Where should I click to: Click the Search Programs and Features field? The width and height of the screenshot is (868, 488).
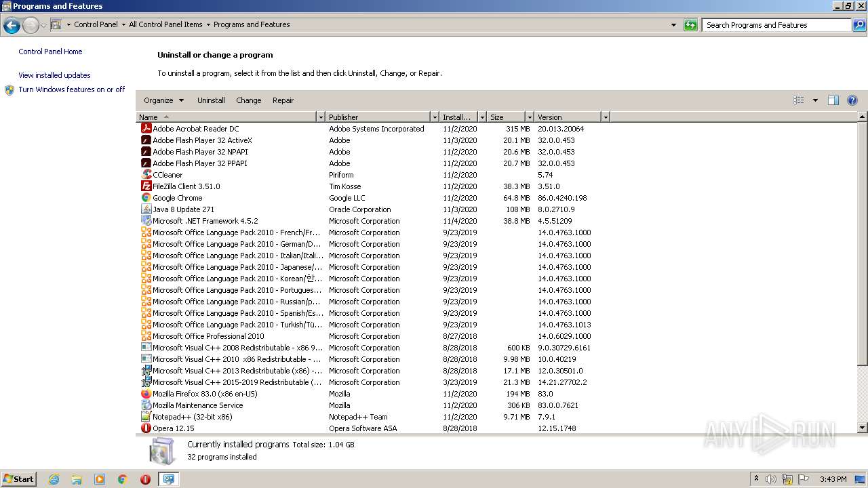(777, 25)
